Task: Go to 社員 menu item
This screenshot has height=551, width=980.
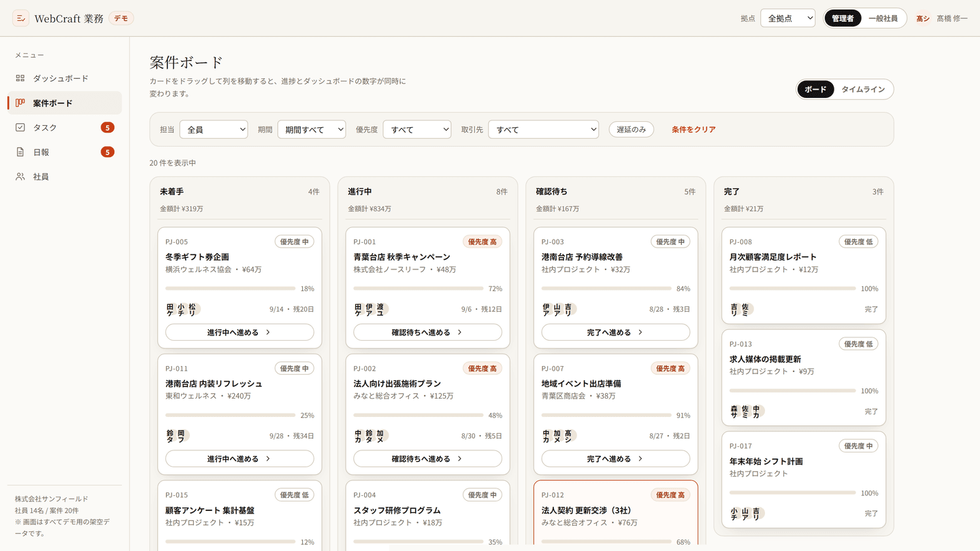Action: click(65, 176)
